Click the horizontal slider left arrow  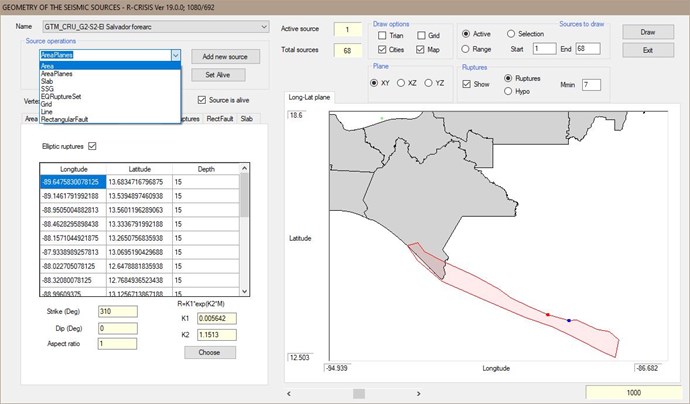coord(289,393)
